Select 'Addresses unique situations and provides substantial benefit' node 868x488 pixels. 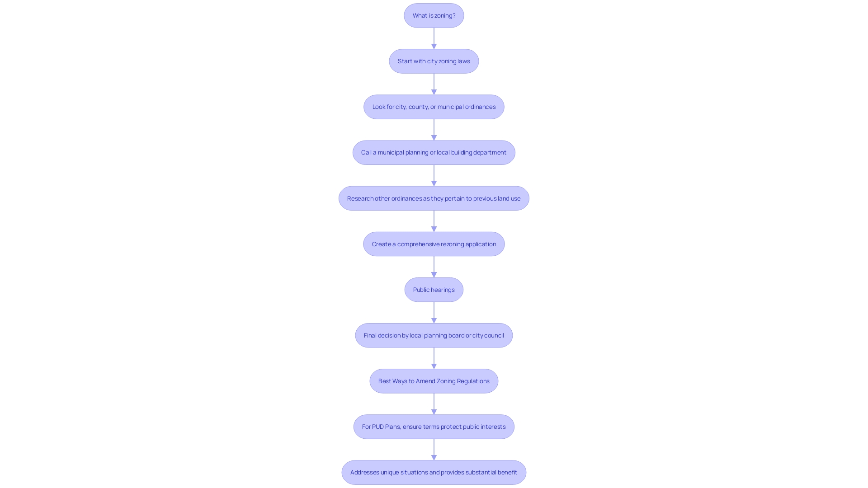pyautogui.click(x=434, y=472)
